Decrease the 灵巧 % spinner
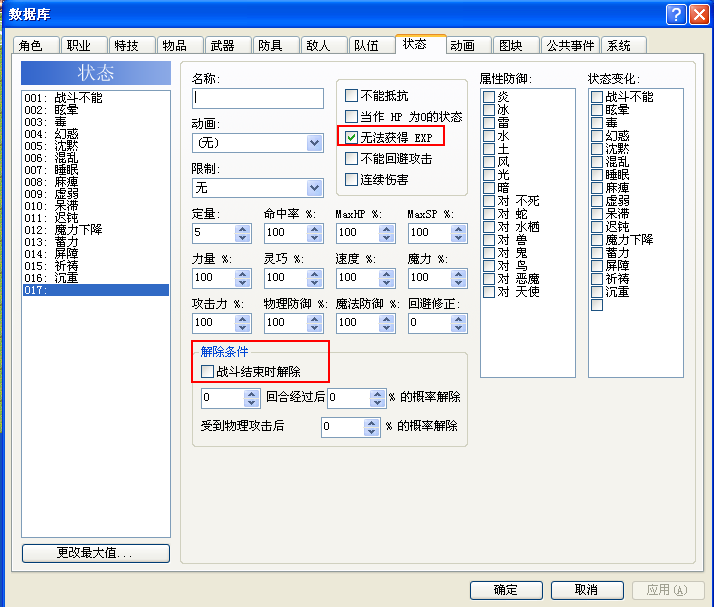The width and height of the screenshot is (714, 607). click(x=315, y=283)
